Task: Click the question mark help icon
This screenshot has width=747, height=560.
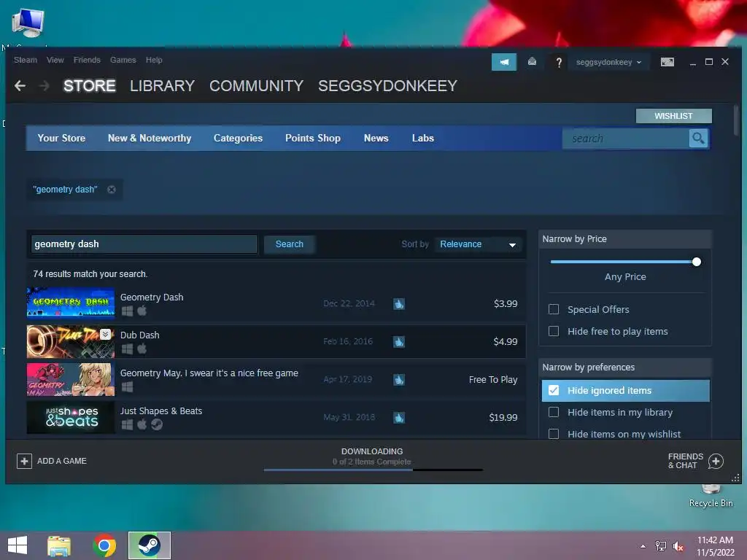Action: [x=559, y=62]
